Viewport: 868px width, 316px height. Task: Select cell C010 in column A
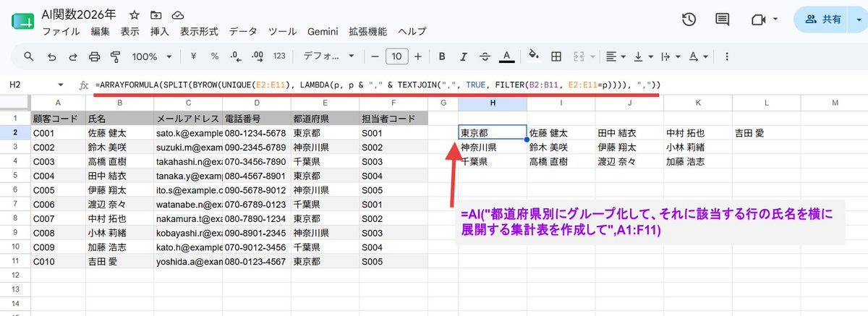pyautogui.click(x=58, y=262)
